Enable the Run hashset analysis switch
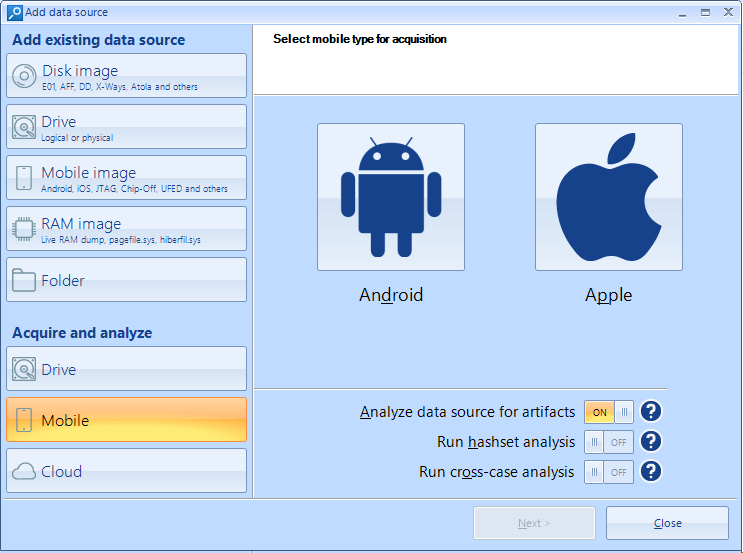This screenshot has height=553, width=743. click(609, 442)
